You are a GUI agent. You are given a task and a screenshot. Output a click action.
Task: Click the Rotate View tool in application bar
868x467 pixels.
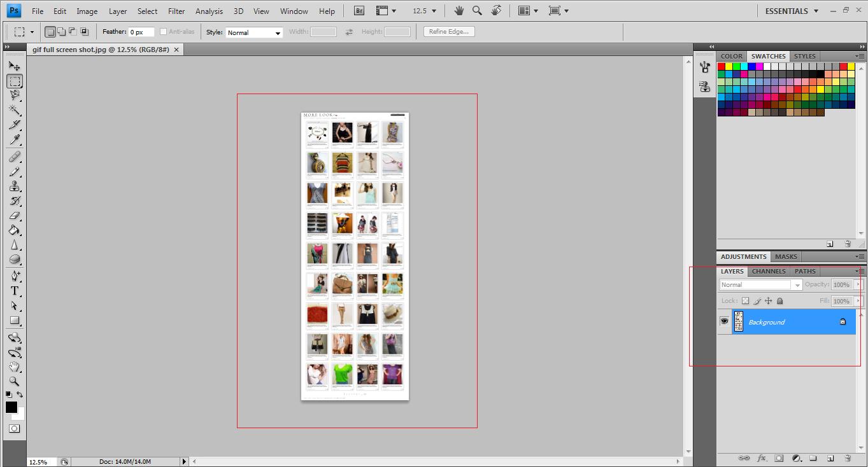(497, 11)
